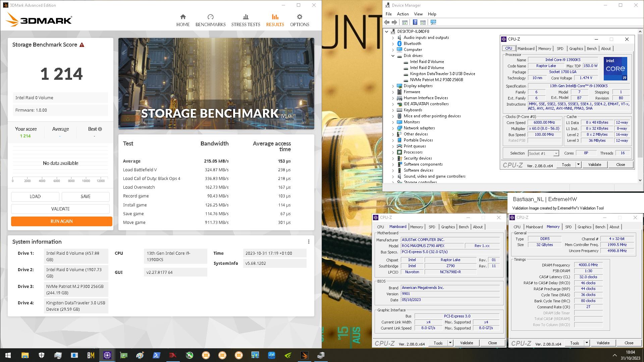The height and width of the screenshot is (362, 644).
Task: Click Tools button in CPU-Z Mainboard window
Action: click(438, 343)
